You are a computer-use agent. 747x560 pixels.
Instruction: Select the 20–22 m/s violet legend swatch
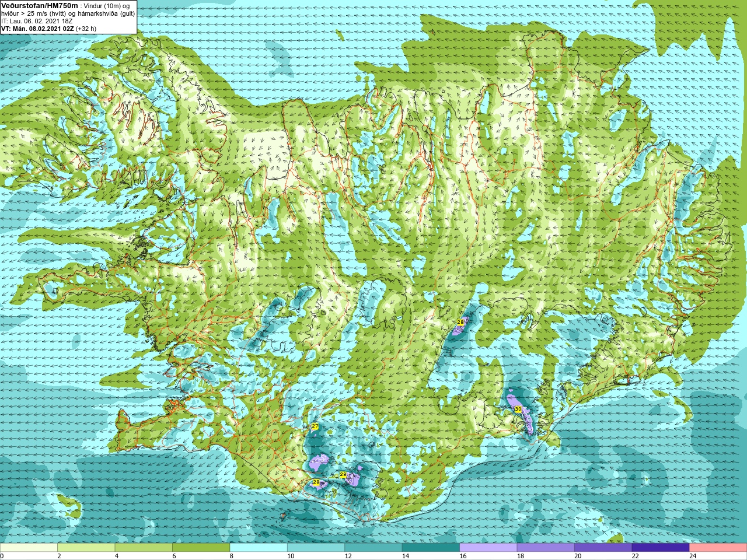(x=603, y=548)
